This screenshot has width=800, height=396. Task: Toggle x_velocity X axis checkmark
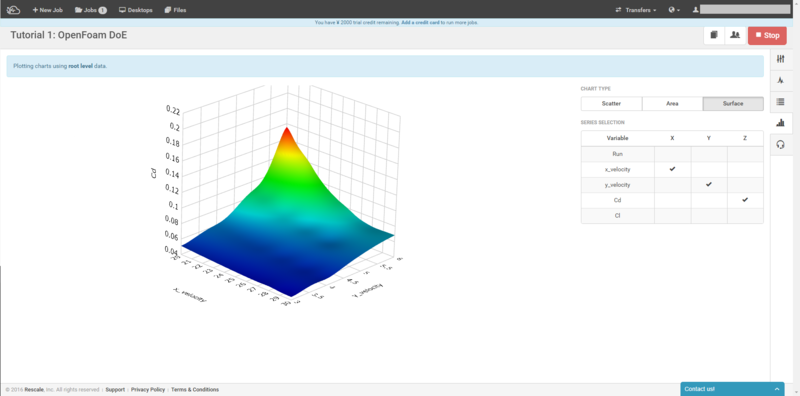click(x=672, y=169)
